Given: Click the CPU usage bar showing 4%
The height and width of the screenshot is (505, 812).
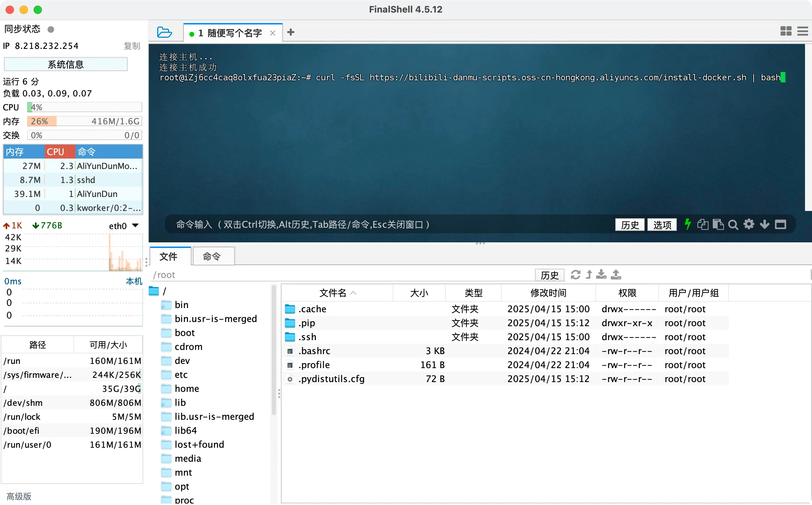Looking at the screenshot, I should coord(85,107).
